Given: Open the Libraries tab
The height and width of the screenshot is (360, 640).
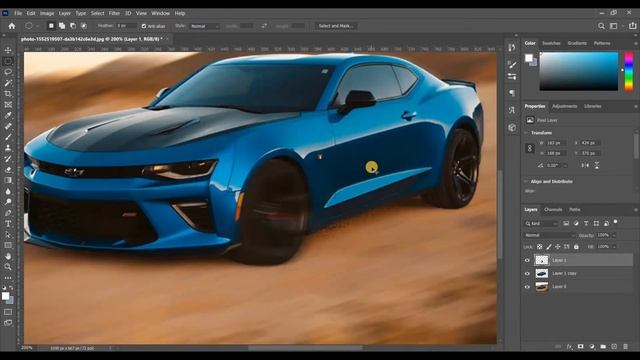Looking at the screenshot, I should [592, 106].
